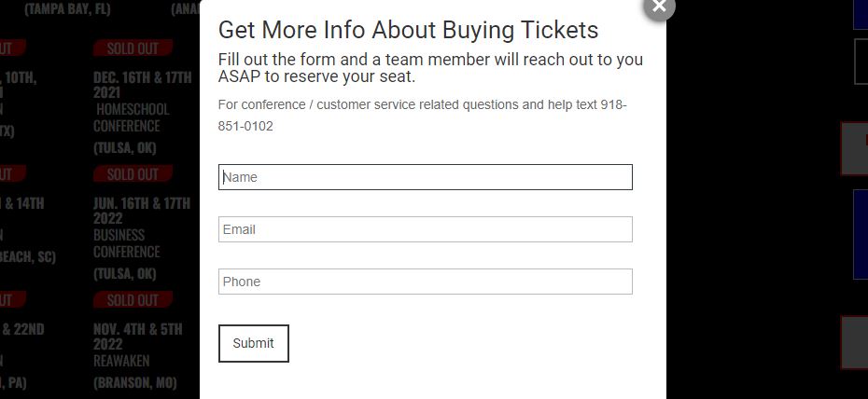Click the (Branson, MO) location text
The image size is (868, 399).
tap(135, 382)
